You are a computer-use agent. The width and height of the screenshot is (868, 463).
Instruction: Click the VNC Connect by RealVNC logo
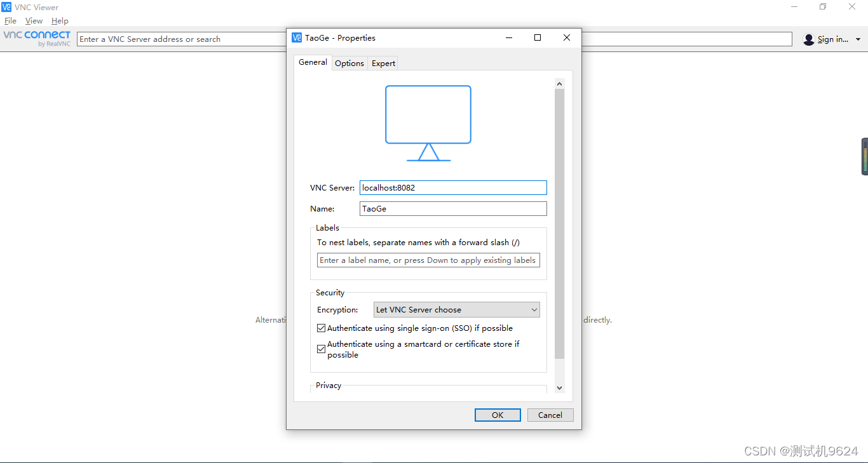pos(37,39)
